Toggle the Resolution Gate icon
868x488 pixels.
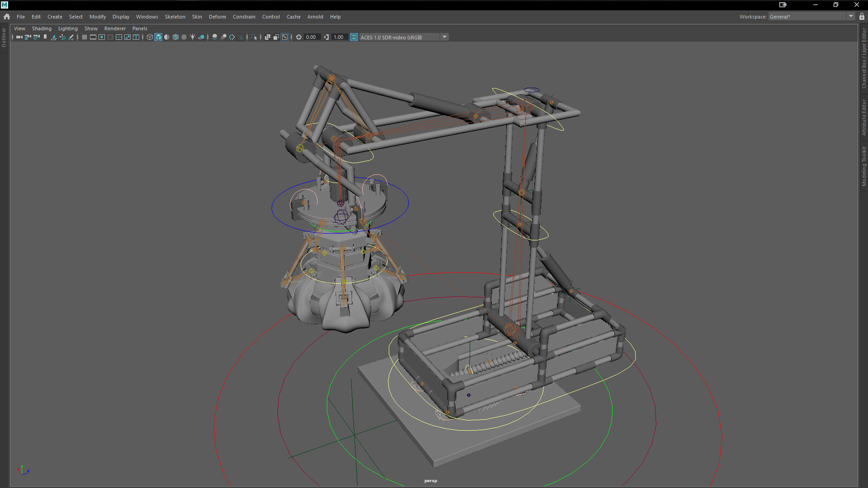[x=101, y=37]
